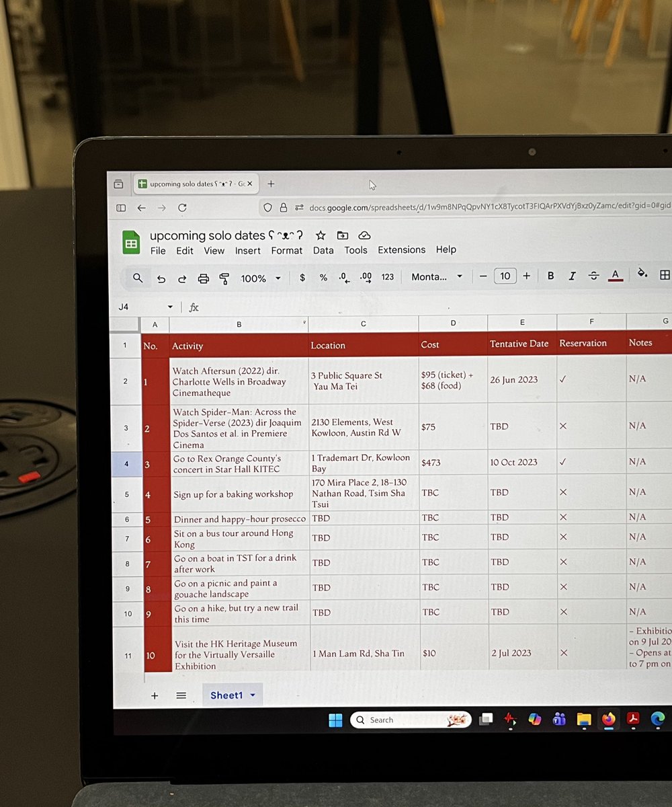Click the tracking protection shield icon

[267, 207]
